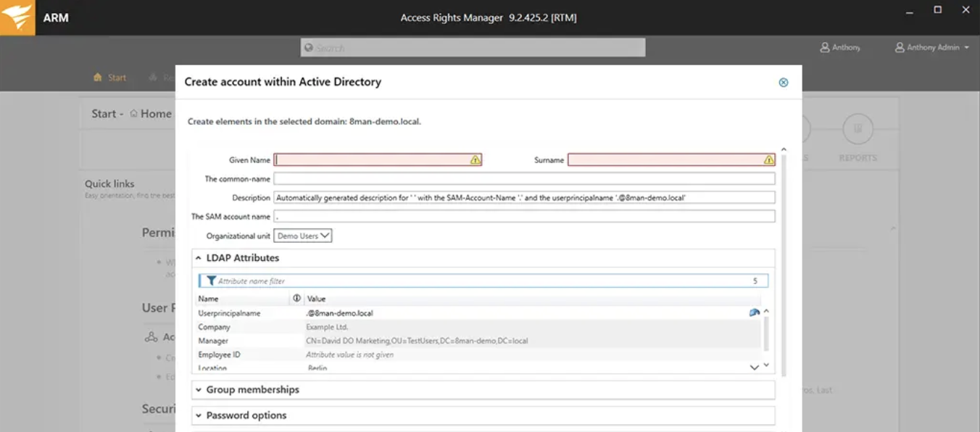The height and width of the screenshot is (432, 980).
Task: Open the Anthony Admin account menu
Action: (x=932, y=47)
